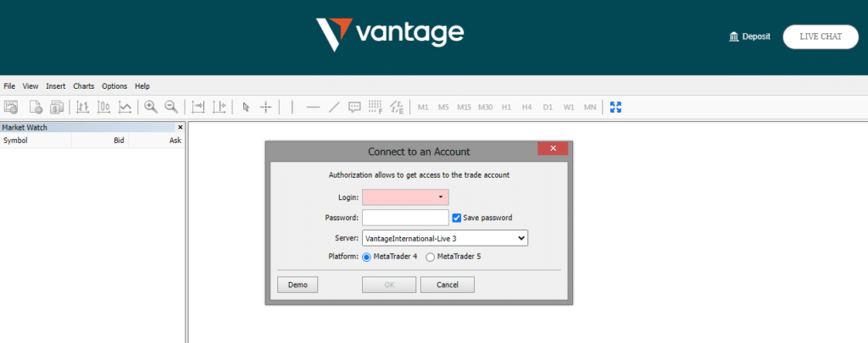
Task: Select the Fibonacci retracement tool
Action: (376, 107)
